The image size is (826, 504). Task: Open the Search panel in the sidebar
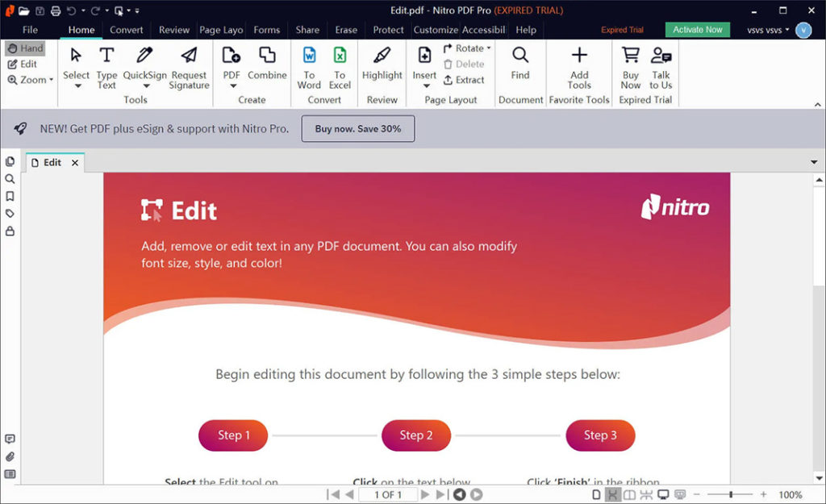(10, 179)
